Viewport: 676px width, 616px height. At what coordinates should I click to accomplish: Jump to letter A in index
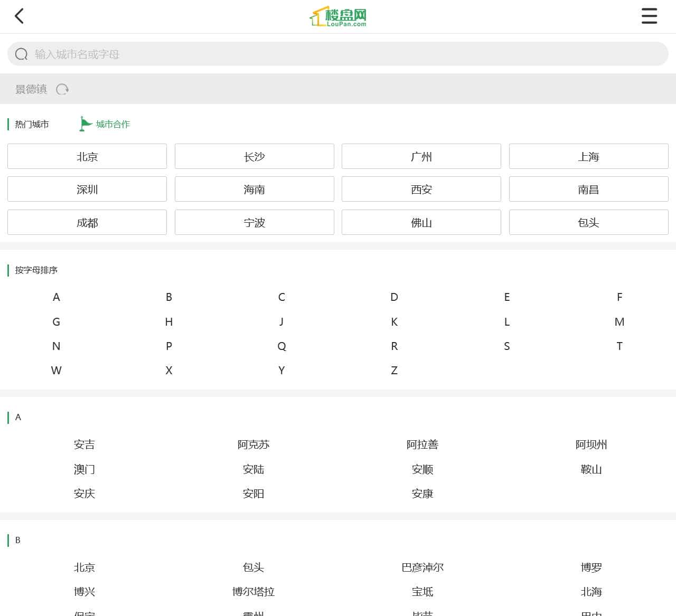(x=57, y=297)
